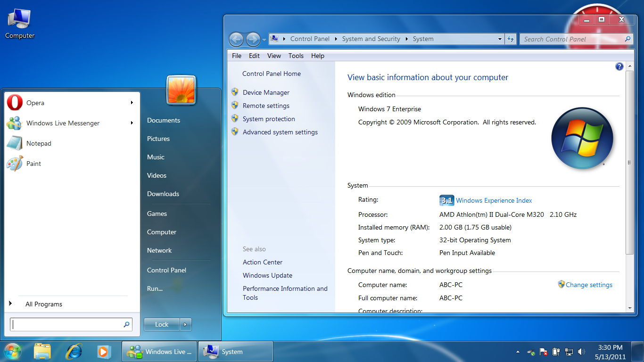Open the Edit menu
This screenshot has width=644, height=362.
click(x=254, y=56)
